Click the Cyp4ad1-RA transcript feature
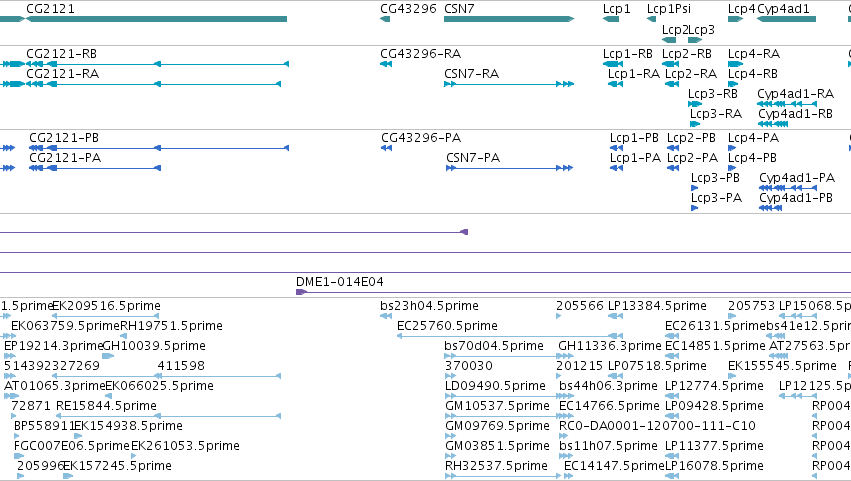851x481 pixels. 787,104
